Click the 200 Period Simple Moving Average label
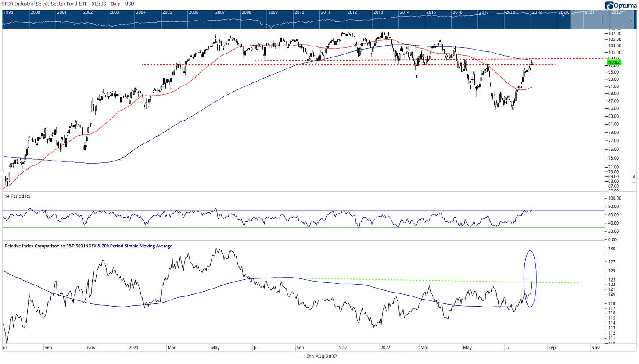The image size is (639, 364). (137, 246)
